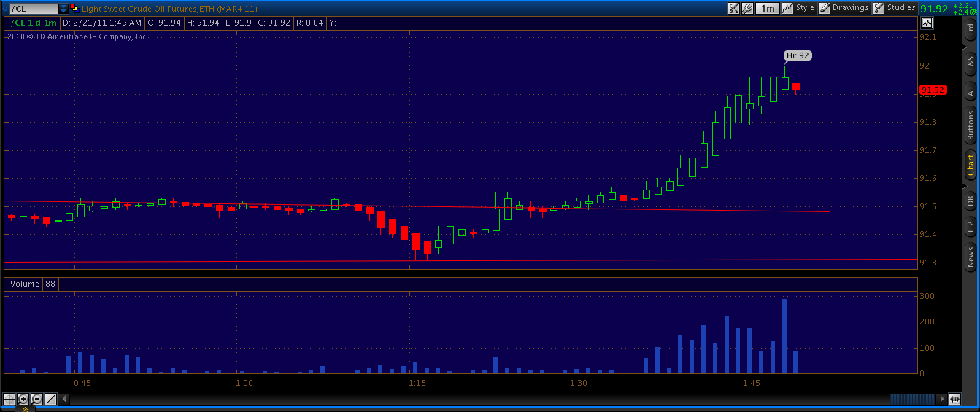The height and width of the screenshot is (412, 980).
Task: Click the 91.3 price axis label
Action: [928, 263]
